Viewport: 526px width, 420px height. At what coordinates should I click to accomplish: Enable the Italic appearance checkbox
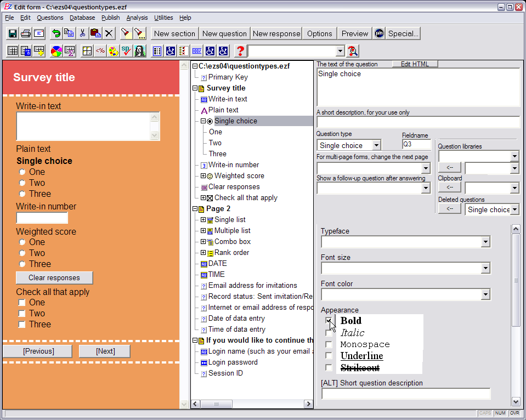coord(329,333)
